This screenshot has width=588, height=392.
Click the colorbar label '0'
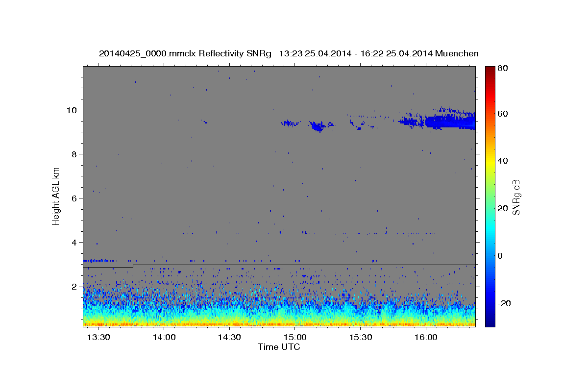pyautogui.click(x=500, y=256)
